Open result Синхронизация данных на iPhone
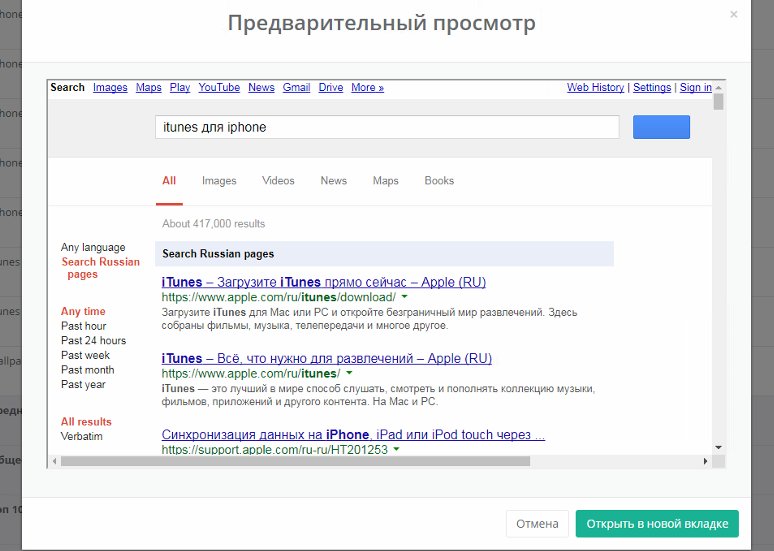The height and width of the screenshot is (551, 774). [x=353, y=434]
